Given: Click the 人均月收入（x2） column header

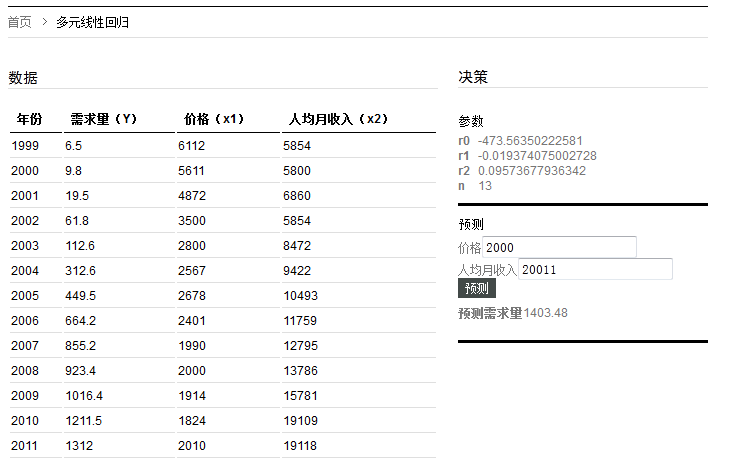Looking at the screenshot, I should coord(337,120).
